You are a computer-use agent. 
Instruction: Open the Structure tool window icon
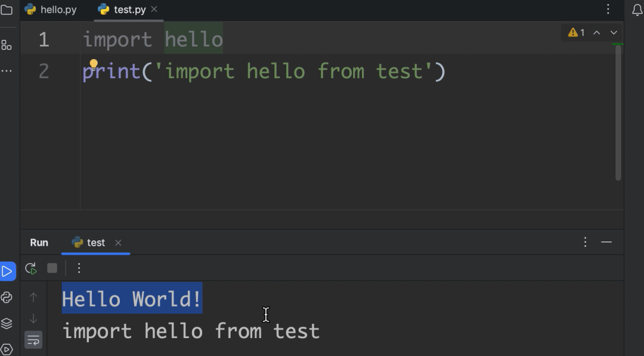(7, 45)
